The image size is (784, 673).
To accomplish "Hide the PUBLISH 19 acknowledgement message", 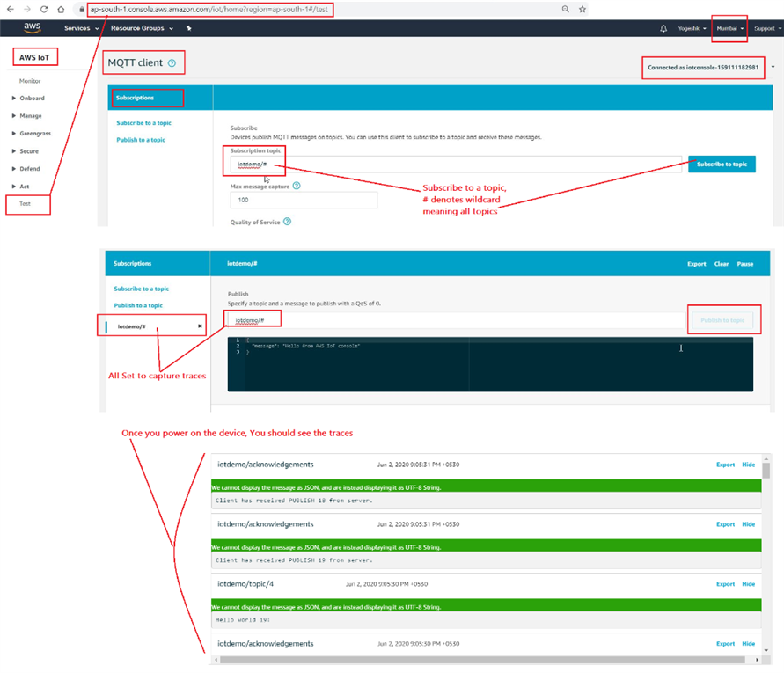I will coord(749,524).
